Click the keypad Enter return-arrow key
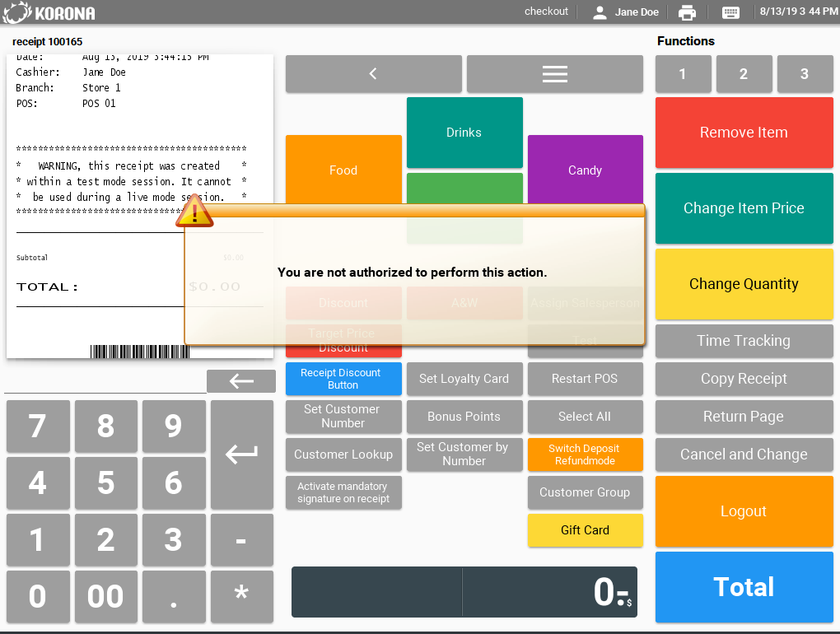This screenshot has width=840, height=634. (x=241, y=455)
